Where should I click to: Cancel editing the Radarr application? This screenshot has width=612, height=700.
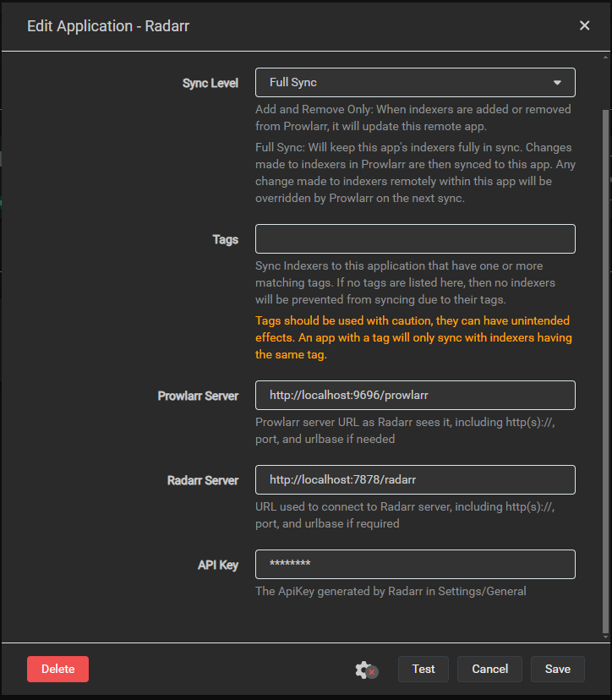pos(489,669)
